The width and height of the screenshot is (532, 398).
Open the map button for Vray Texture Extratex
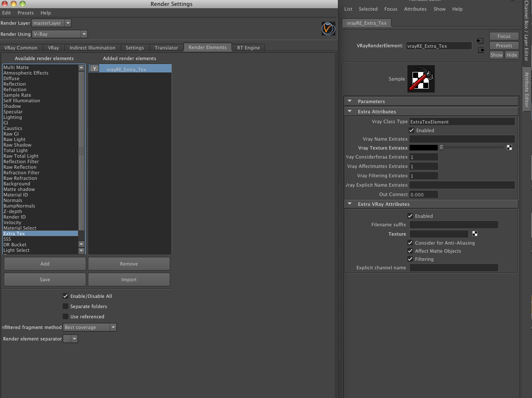pyautogui.click(x=509, y=148)
